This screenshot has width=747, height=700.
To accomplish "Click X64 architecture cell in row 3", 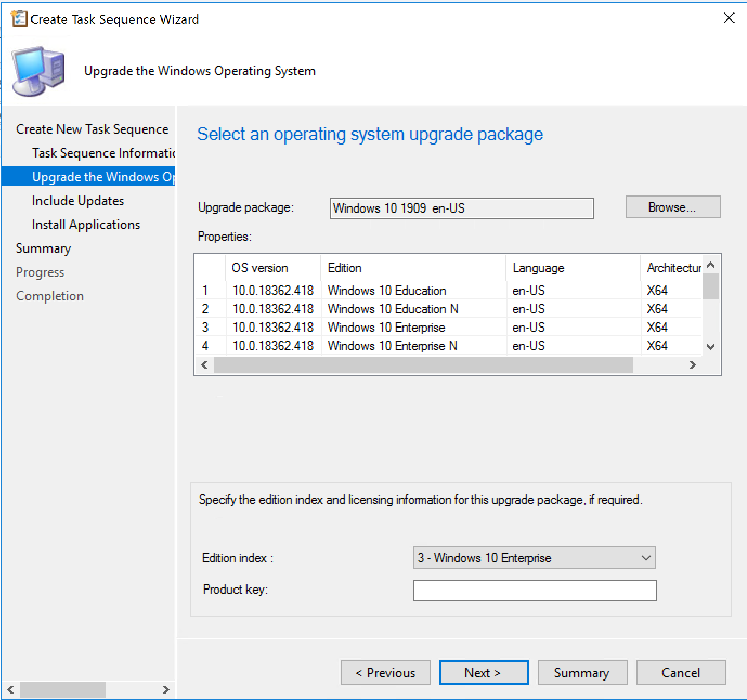I will pyautogui.click(x=657, y=328).
